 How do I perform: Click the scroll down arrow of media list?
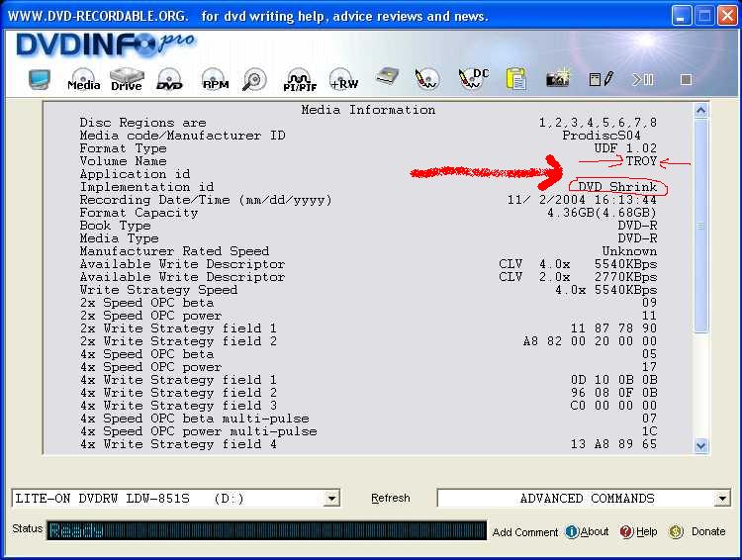click(700, 445)
